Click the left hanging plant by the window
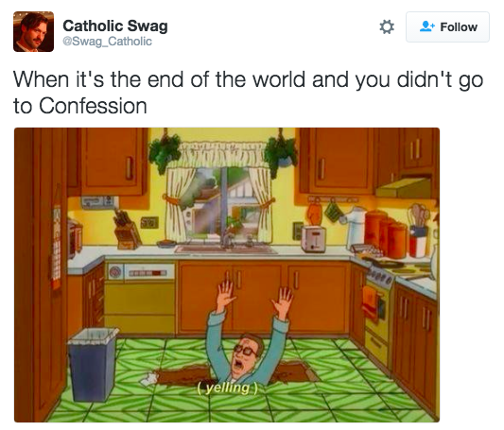The height and width of the screenshot is (430, 504). (165, 151)
